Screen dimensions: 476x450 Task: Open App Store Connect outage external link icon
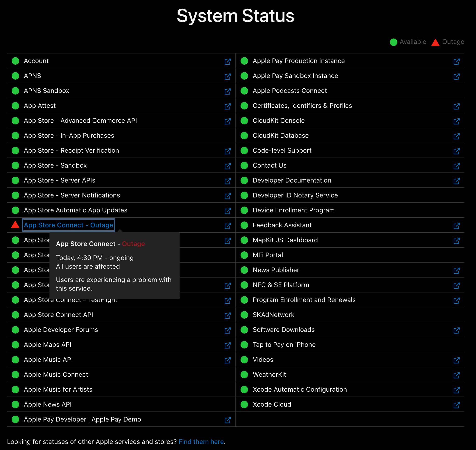point(227,226)
